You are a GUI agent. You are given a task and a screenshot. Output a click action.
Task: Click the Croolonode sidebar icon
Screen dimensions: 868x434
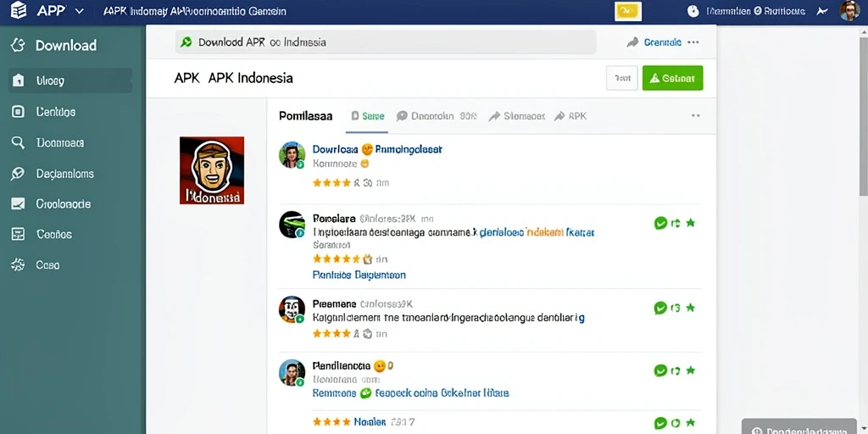point(19,203)
